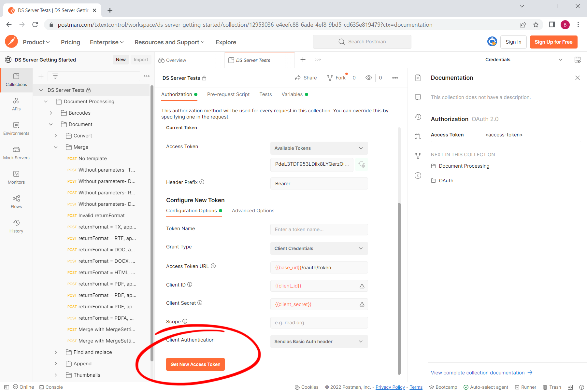587x392 pixels.
Task: Click the Share button
Action: [306, 78]
